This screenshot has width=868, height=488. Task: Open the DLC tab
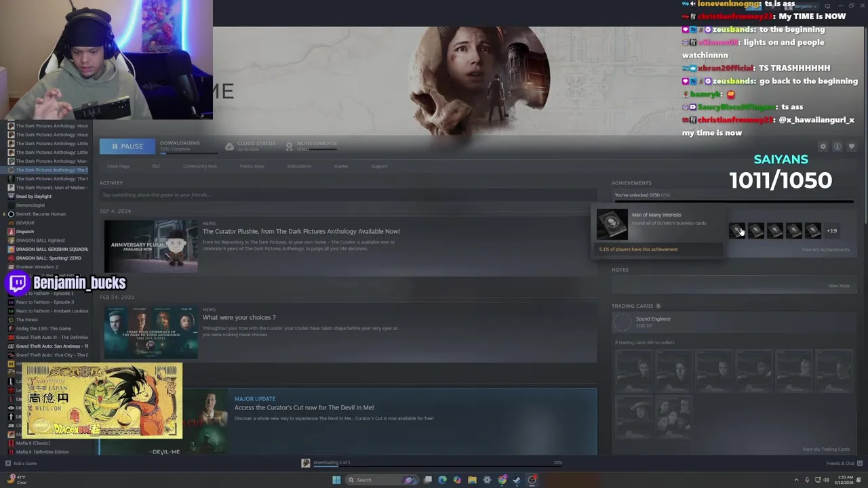tap(156, 166)
